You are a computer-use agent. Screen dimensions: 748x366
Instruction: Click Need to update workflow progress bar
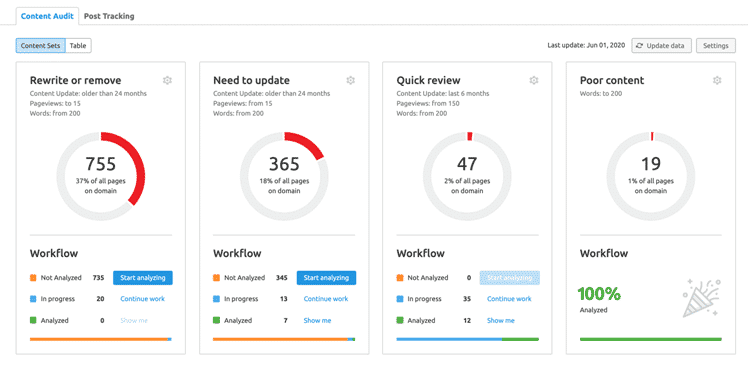point(284,339)
